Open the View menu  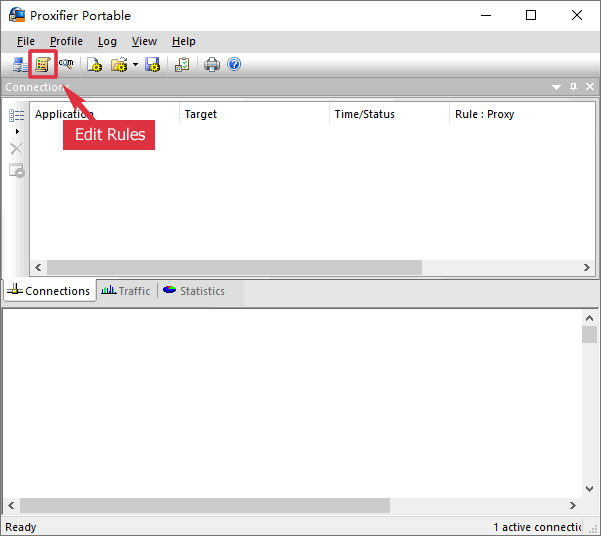[144, 41]
